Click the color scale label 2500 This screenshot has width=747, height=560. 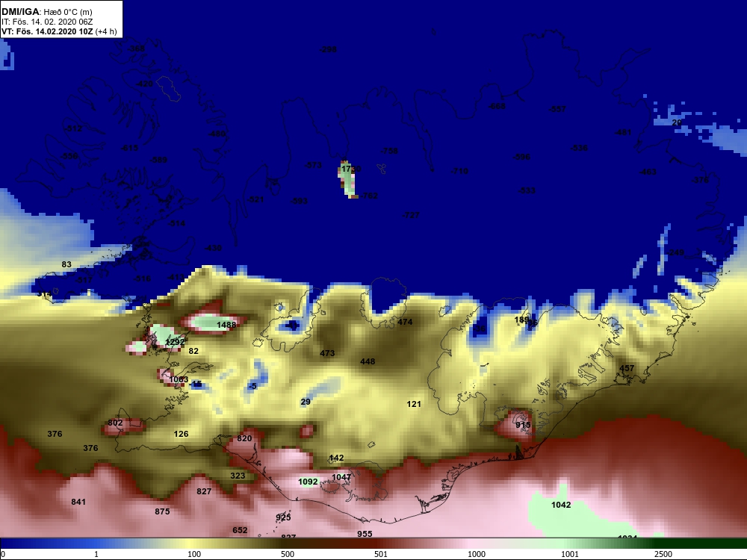[663, 554]
